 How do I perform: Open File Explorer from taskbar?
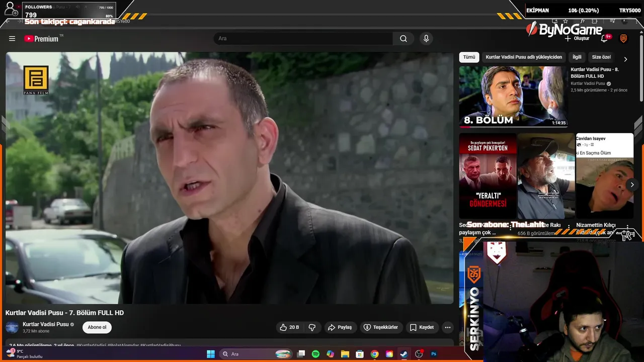pos(345,354)
